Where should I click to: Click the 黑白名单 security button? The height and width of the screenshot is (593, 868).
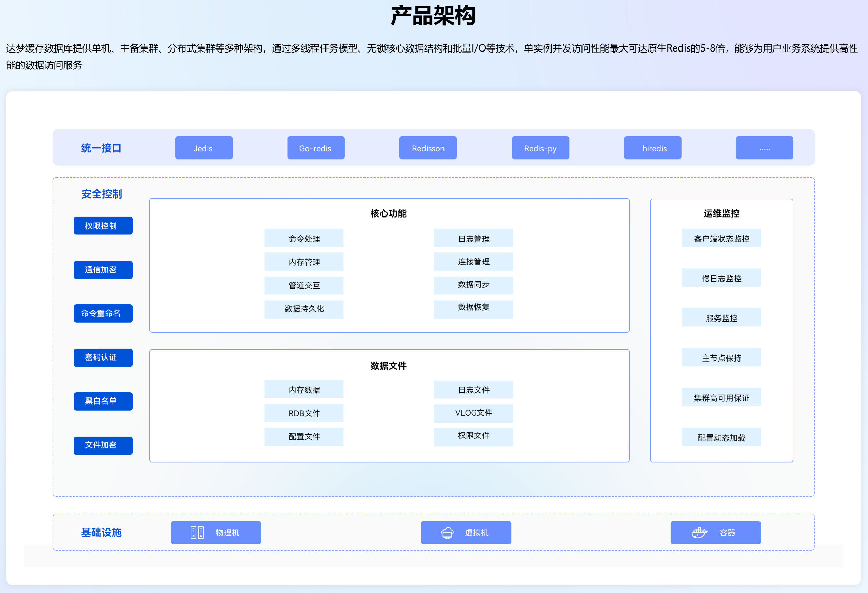[x=103, y=401]
